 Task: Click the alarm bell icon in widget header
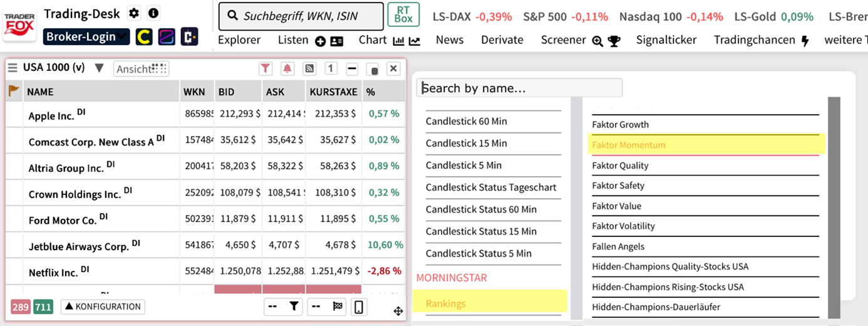pyautogui.click(x=287, y=69)
